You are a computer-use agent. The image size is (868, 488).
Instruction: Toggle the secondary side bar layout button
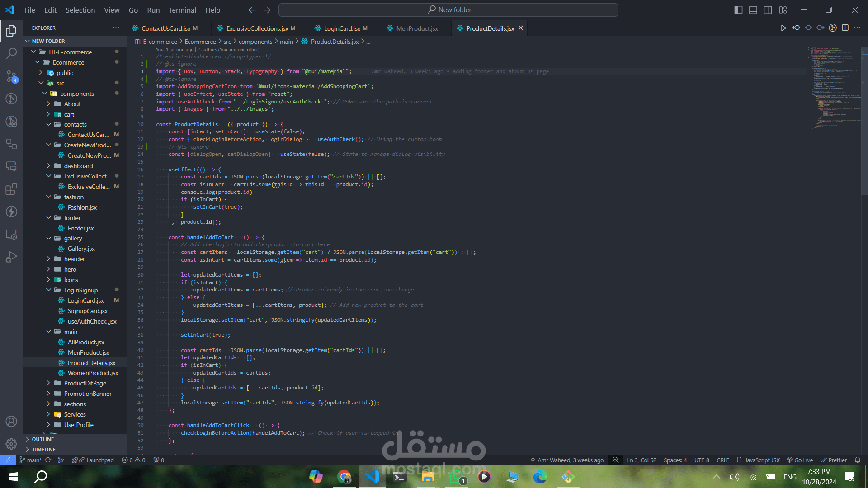pyautogui.click(x=768, y=10)
